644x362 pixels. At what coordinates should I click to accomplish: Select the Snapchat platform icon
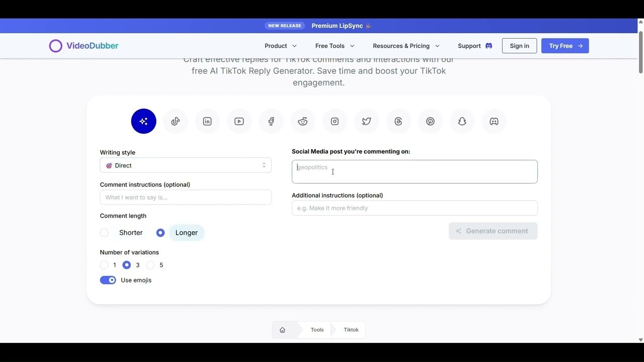462,121
